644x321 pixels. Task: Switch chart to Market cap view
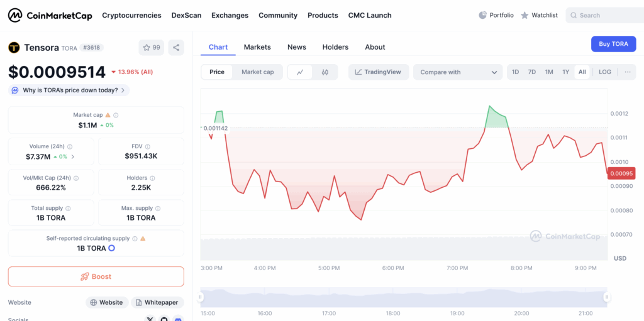257,72
